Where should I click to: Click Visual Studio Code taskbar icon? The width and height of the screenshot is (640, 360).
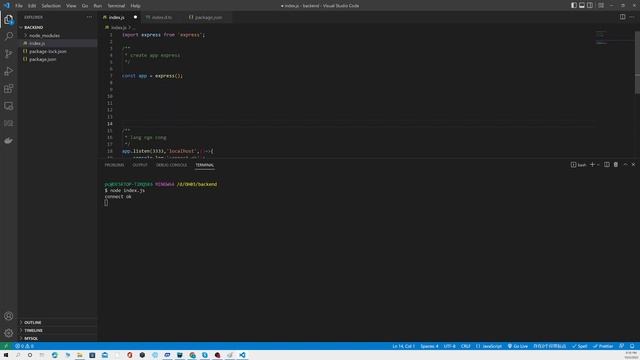coord(242,355)
